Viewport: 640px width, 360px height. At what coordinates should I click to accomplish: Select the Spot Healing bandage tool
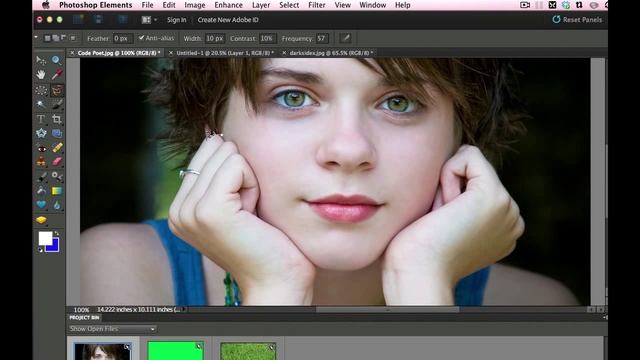click(x=57, y=148)
